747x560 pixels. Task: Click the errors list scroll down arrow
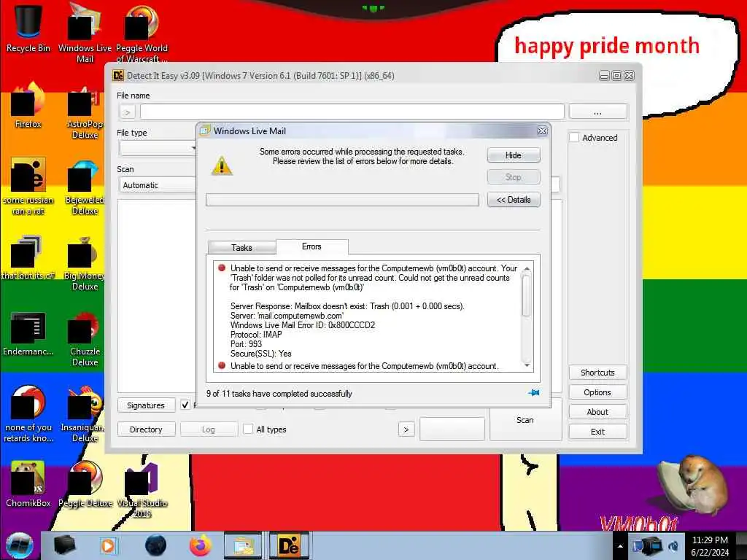(527, 365)
